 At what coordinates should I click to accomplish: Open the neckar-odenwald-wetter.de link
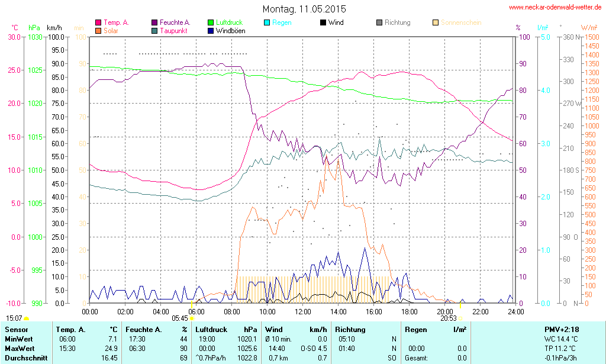(555, 8)
